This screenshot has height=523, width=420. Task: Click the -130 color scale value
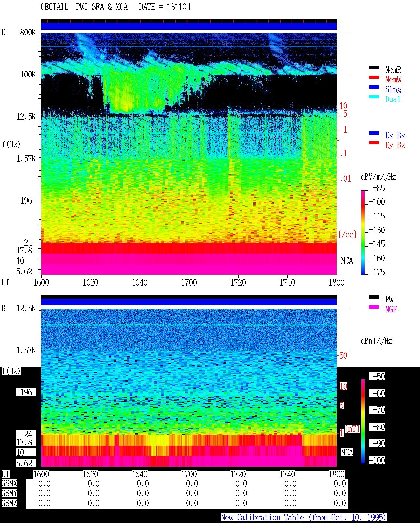pos(377,230)
